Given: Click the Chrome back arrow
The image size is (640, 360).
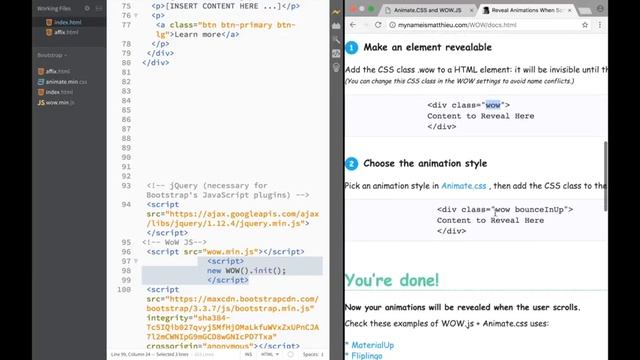Looking at the screenshot, I should [353, 25].
